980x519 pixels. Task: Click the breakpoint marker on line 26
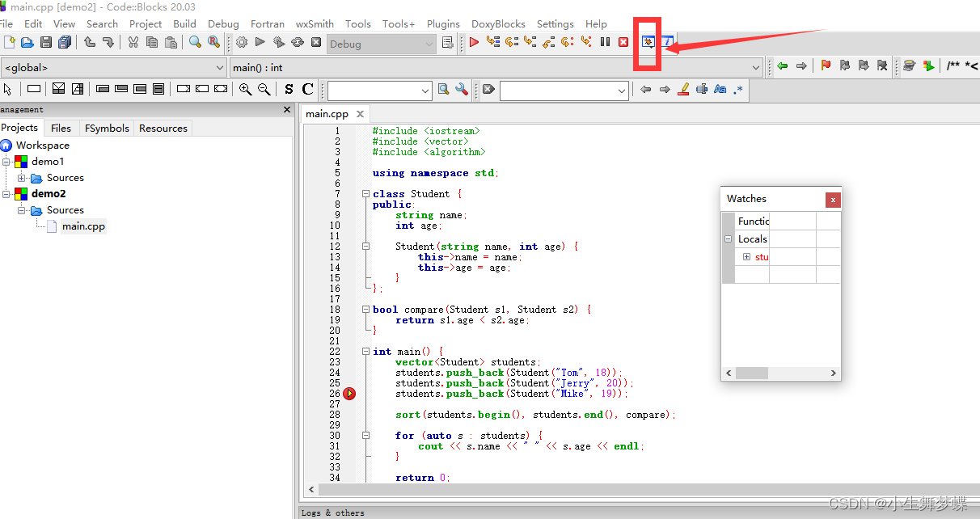tap(349, 394)
